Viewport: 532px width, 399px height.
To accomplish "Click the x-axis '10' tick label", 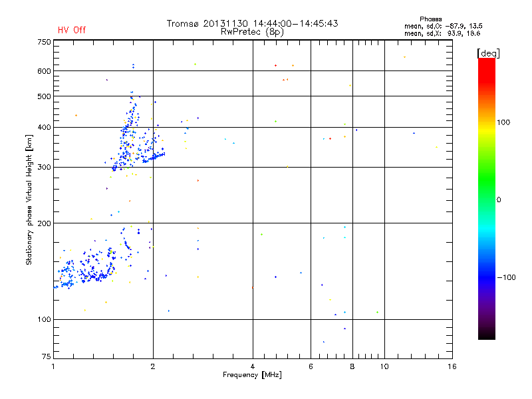I will click(384, 366).
